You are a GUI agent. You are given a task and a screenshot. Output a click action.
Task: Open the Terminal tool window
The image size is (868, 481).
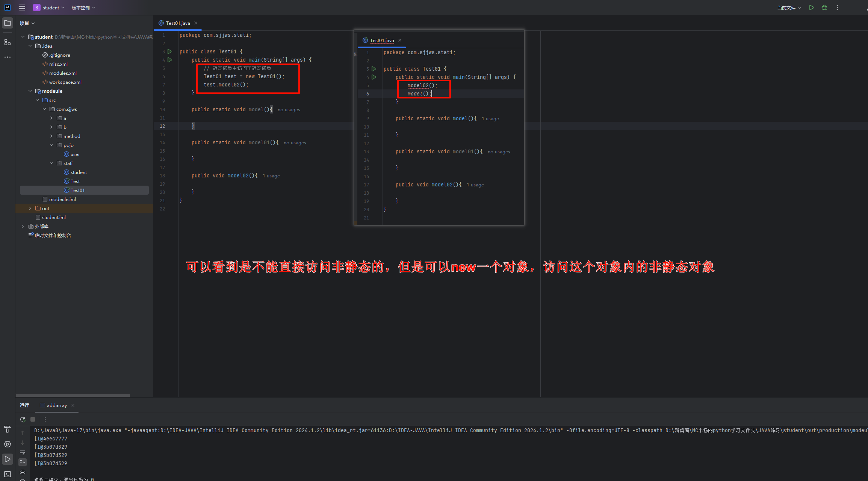coord(7,474)
